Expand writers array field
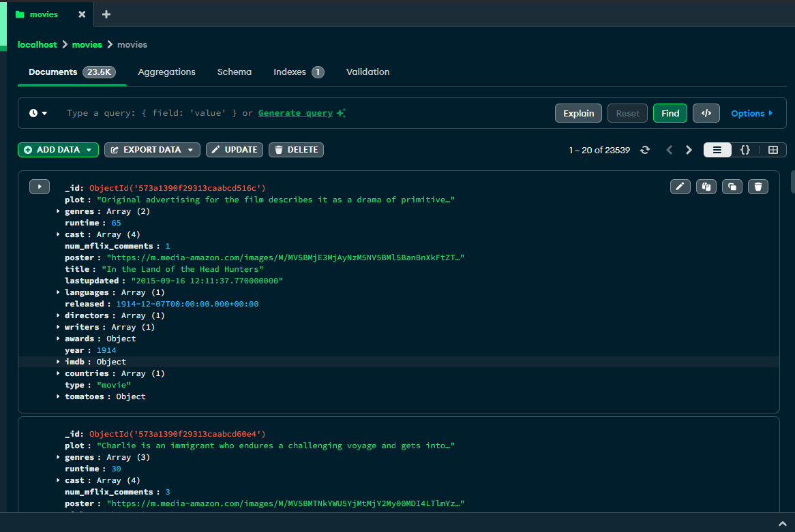The image size is (795, 532). click(58, 328)
